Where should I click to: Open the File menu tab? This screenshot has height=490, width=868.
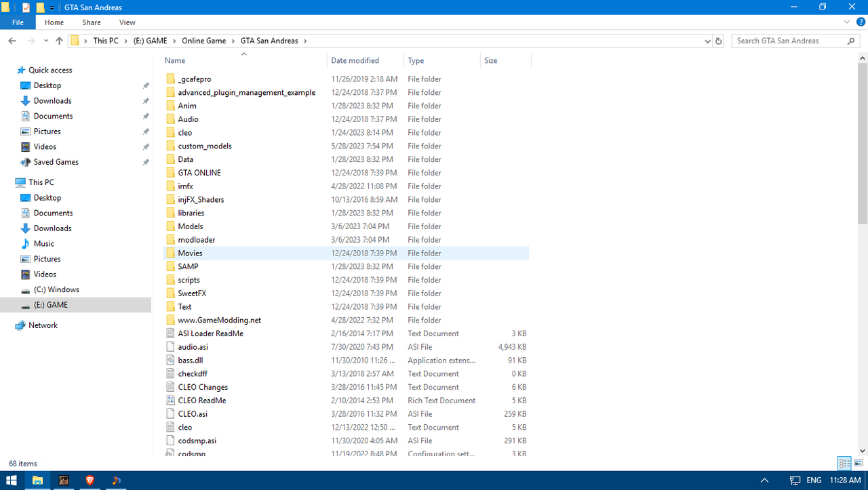18,22
